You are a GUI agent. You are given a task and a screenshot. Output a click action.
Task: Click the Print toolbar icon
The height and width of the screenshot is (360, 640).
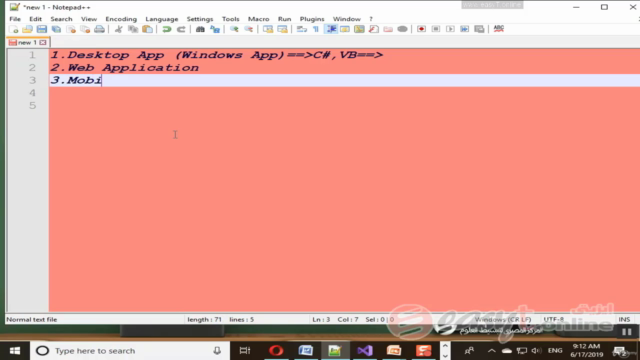pos(99,29)
